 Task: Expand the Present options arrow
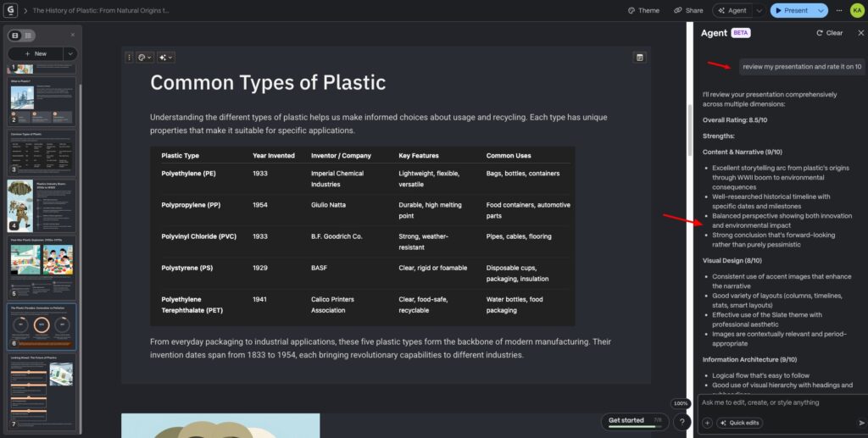[821, 10]
